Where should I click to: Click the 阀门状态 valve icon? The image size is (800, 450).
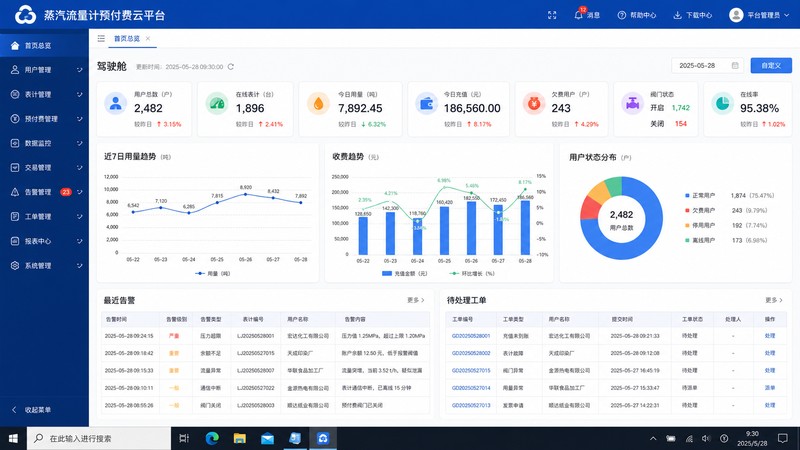click(x=633, y=104)
